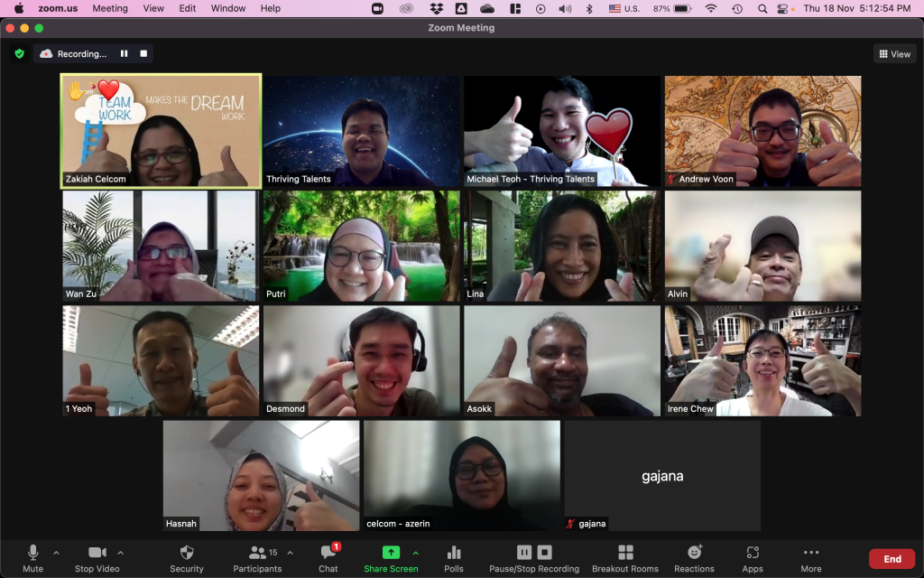Open the Reactions menu

tap(694, 553)
